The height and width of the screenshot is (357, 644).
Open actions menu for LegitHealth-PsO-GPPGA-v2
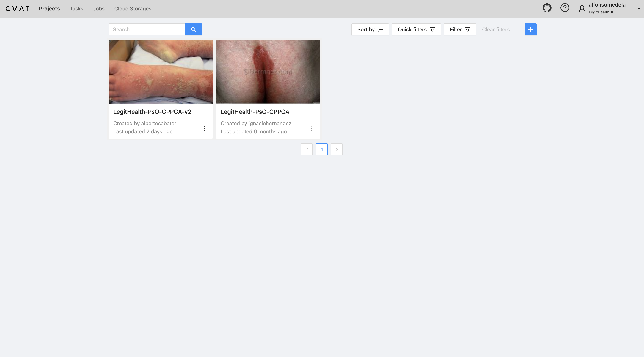[x=204, y=128]
